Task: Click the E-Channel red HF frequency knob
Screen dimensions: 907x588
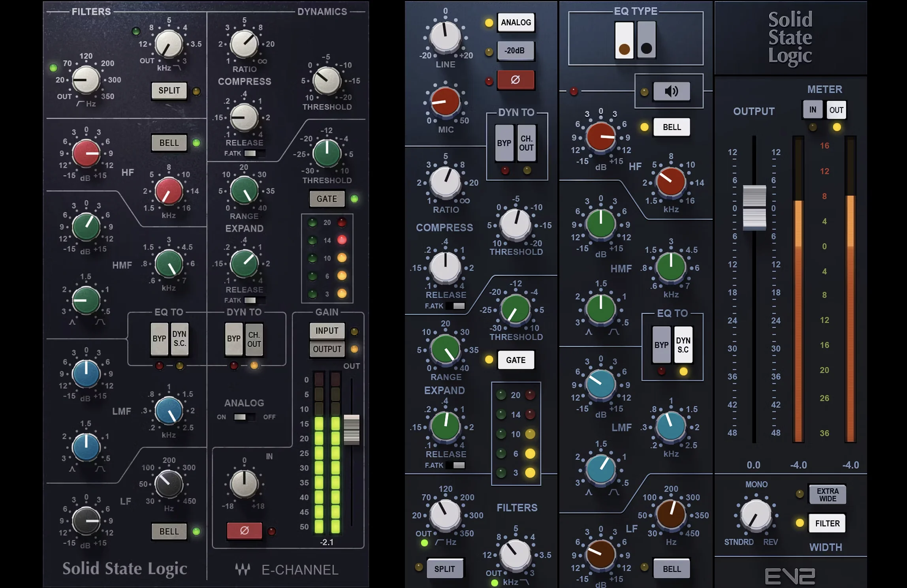Action: point(169,191)
